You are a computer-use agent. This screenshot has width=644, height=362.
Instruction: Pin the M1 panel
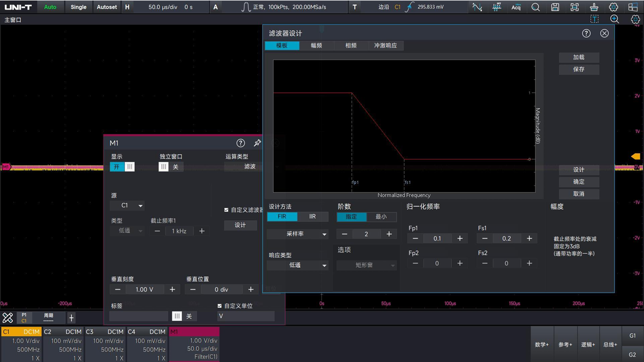(x=257, y=143)
